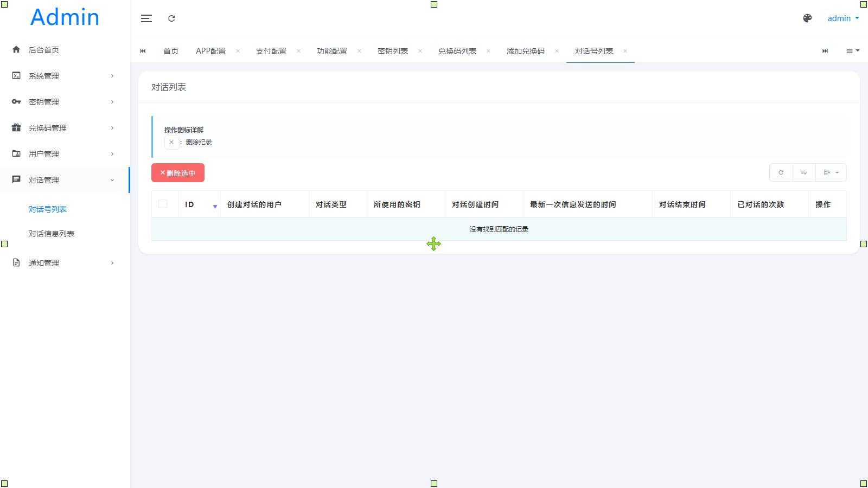Click the 对话创建时间 column header

click(x=475, y=204)
